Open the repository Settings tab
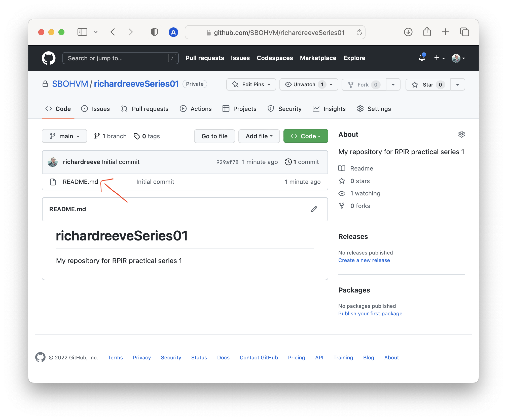 374,109
